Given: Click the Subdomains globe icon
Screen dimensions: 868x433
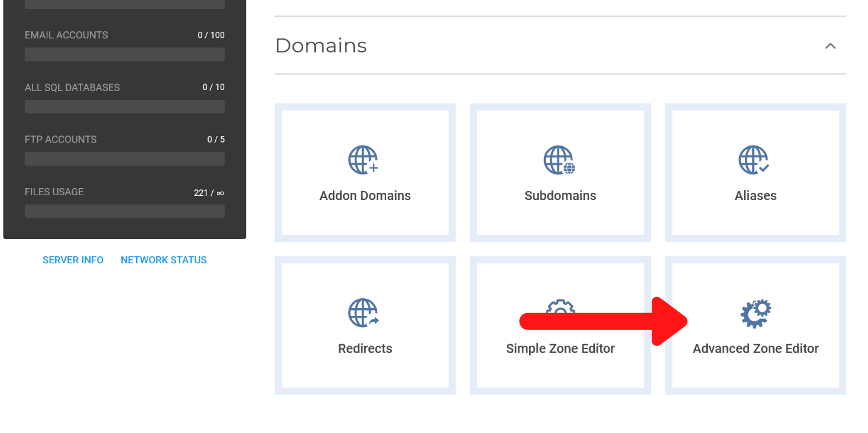Looking at the screenshot, I should (559, 159).
